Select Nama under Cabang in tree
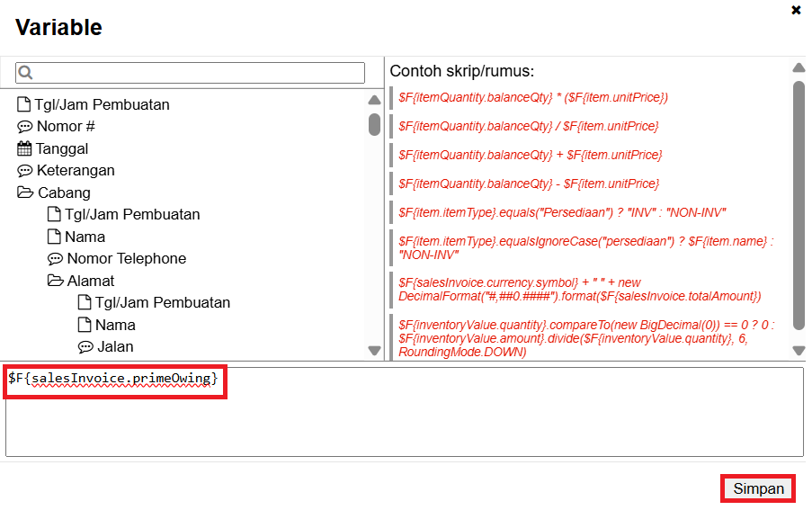Image resolution: width=812 pixels, height=519 pixels. (85, 237)
